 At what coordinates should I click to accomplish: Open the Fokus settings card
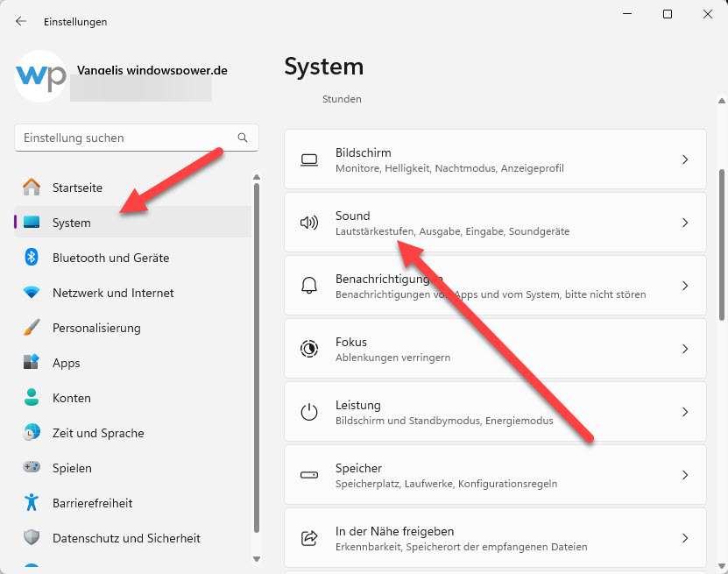[x=495, y=349]
